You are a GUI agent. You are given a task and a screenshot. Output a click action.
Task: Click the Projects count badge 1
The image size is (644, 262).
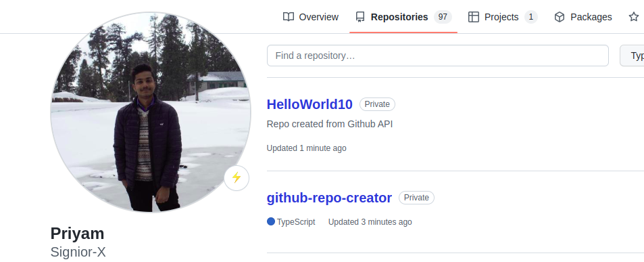tap(530, 17)
